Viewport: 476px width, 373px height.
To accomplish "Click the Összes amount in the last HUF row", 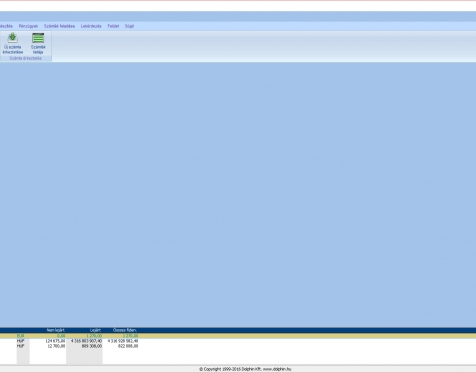I will [128, 346].
